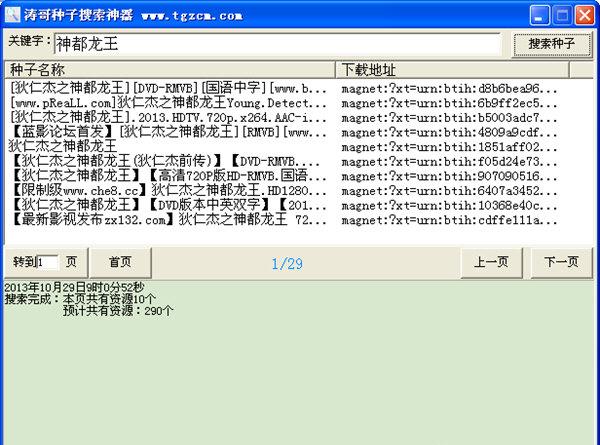Screen dimensions: 600x445
Task: Go back with the 上一页 button
Action: coord(490,262)
